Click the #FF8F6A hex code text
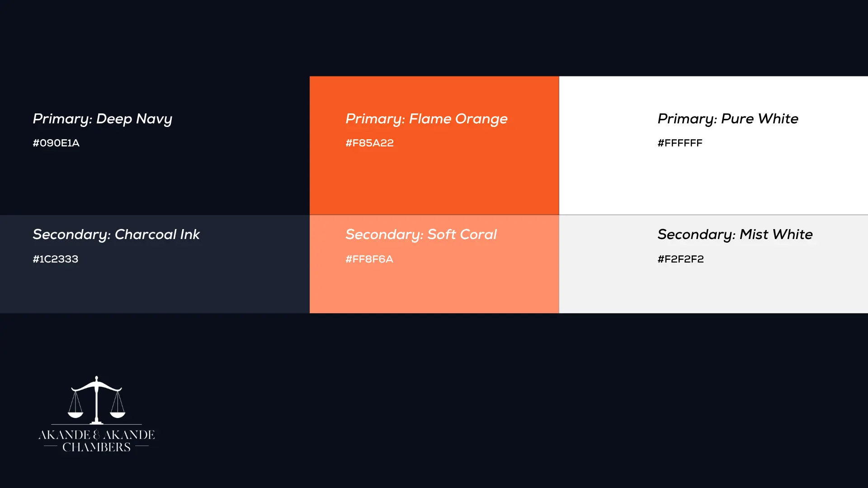The image size is (868, 488). coord(369,259)
